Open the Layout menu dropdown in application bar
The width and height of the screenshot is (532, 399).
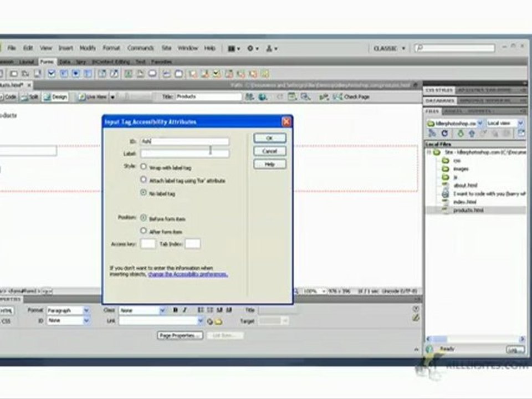234,49
